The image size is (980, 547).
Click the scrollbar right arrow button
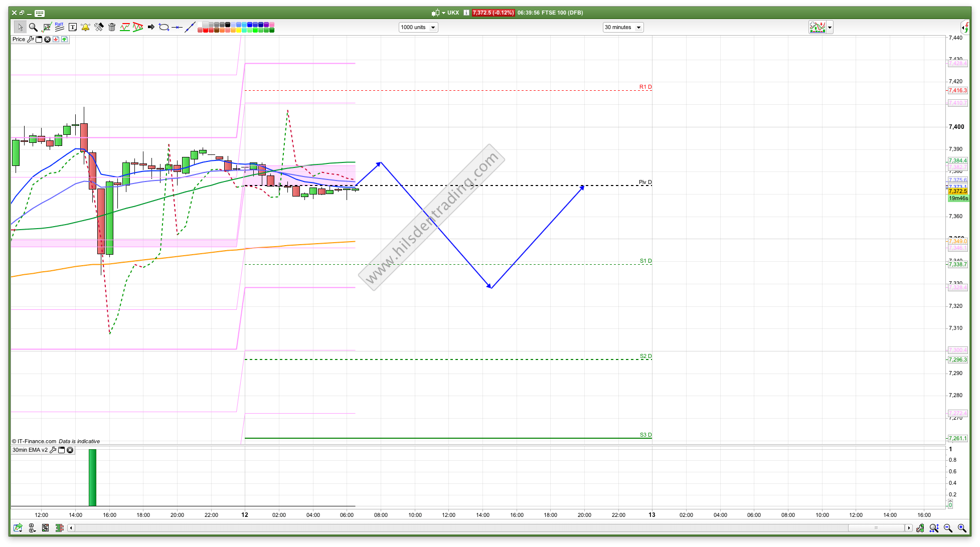pos(908,528)
